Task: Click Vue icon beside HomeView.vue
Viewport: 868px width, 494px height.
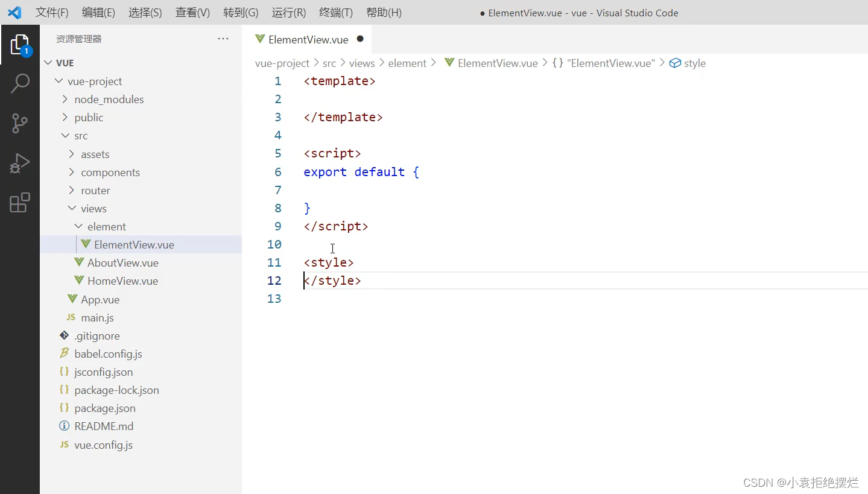Action: pyautogui.click(x=79, y=280)
